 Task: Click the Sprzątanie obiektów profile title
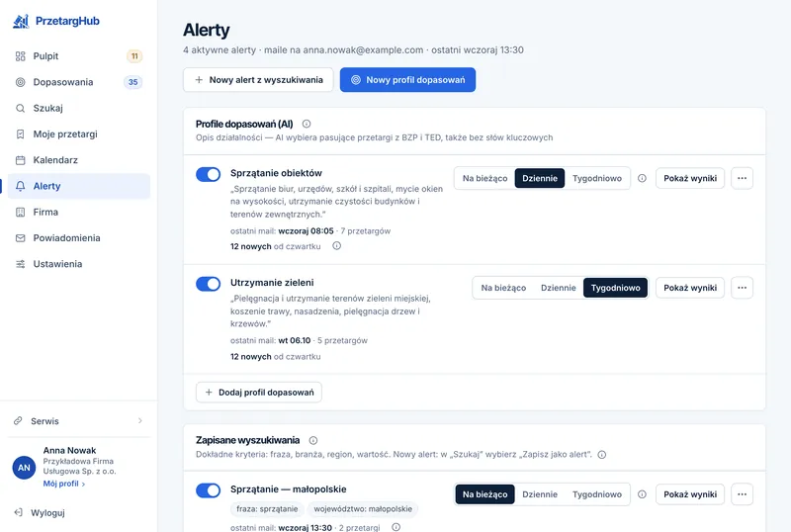(276, 173)
